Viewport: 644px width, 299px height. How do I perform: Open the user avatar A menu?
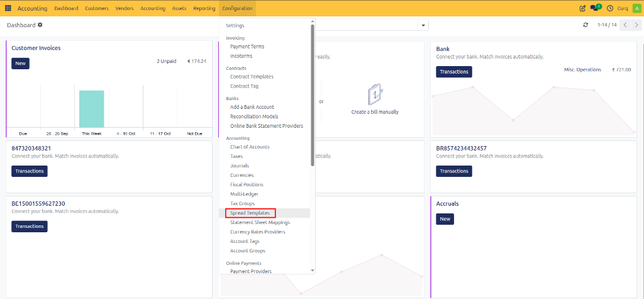coord(637,8)
